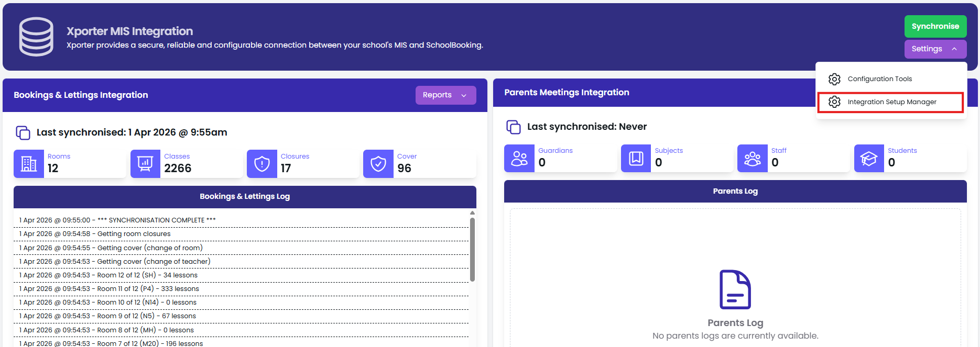Click the Room 7 of 12 (M20) entry

[241, 343]
